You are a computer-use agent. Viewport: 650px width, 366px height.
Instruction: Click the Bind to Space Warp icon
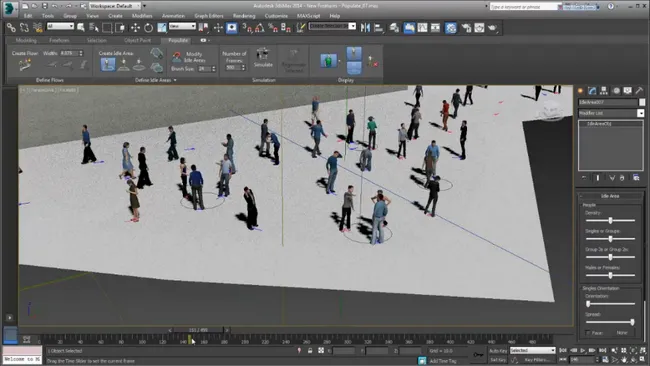[x=38, y=28]
